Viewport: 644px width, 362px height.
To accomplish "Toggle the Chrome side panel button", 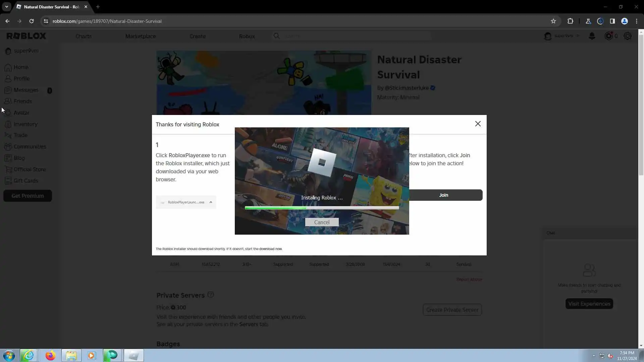I will coord(612,21).
